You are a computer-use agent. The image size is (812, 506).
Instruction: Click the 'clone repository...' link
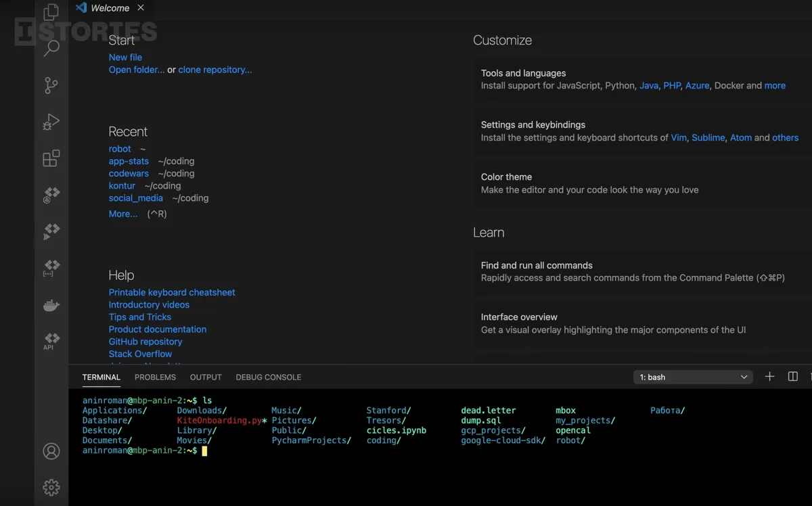[215, 70]
